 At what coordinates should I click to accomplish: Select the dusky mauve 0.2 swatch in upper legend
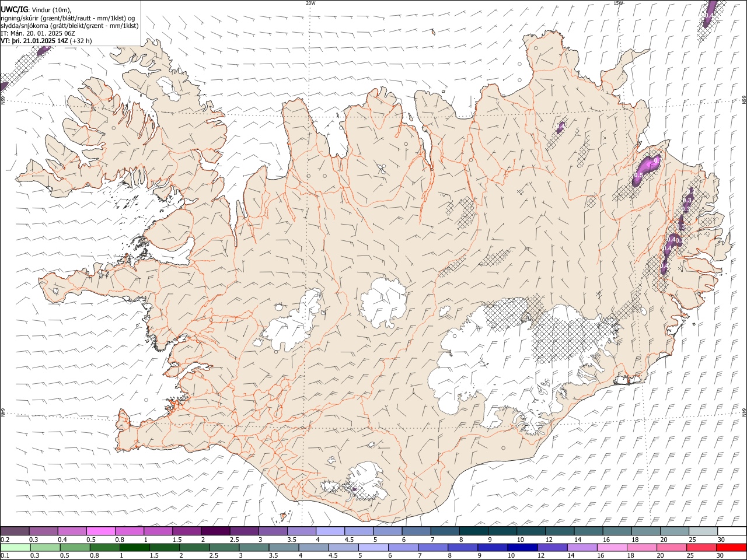pos(15,531)
